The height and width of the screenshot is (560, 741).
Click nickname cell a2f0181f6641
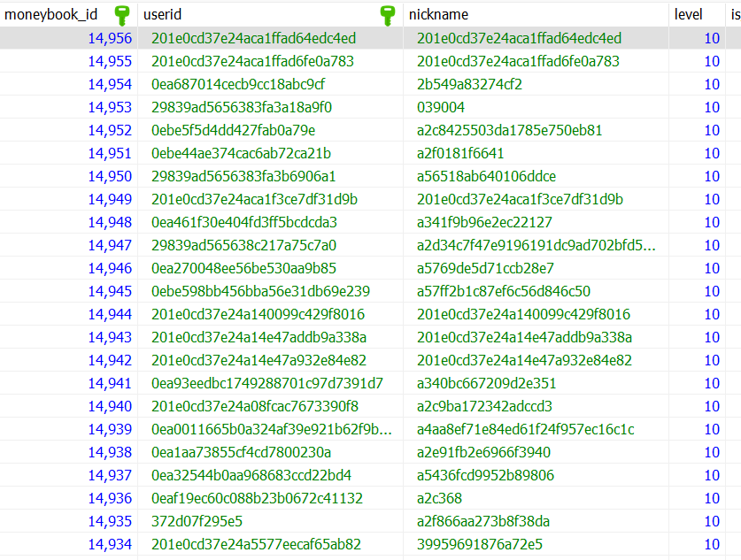pyautogui.click(x=460, y=153)
